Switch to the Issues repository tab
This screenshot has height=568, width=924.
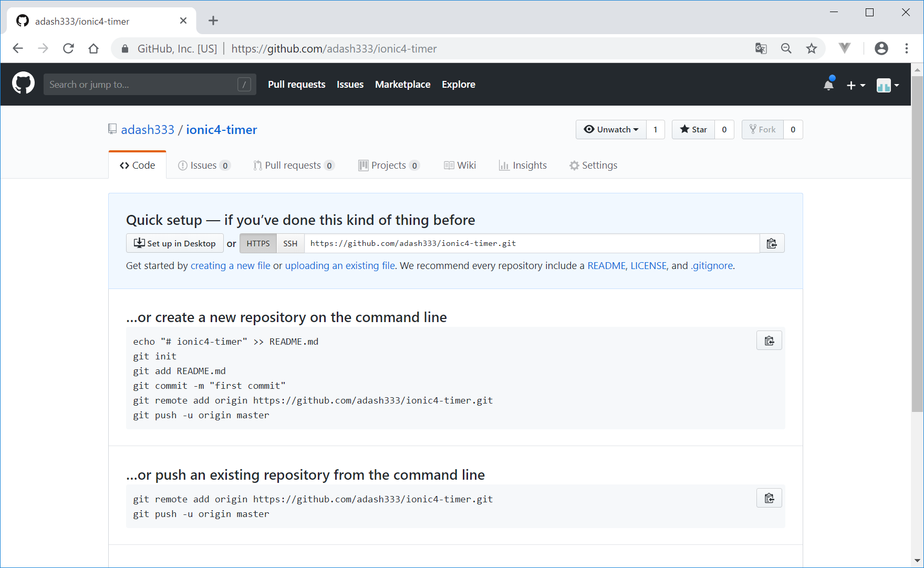point(204,165)
